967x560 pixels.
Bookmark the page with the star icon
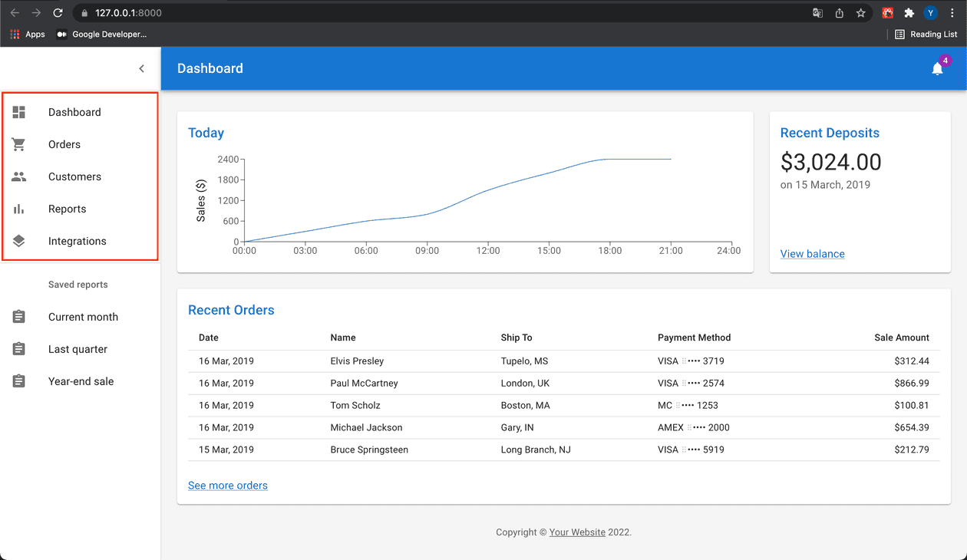coord(860,12)
